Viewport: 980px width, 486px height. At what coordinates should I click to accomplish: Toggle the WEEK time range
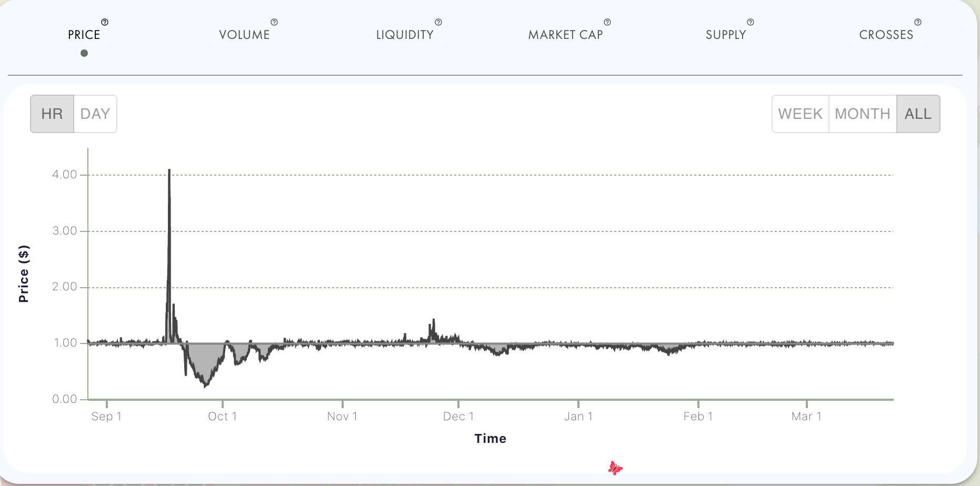click(800, 114)
